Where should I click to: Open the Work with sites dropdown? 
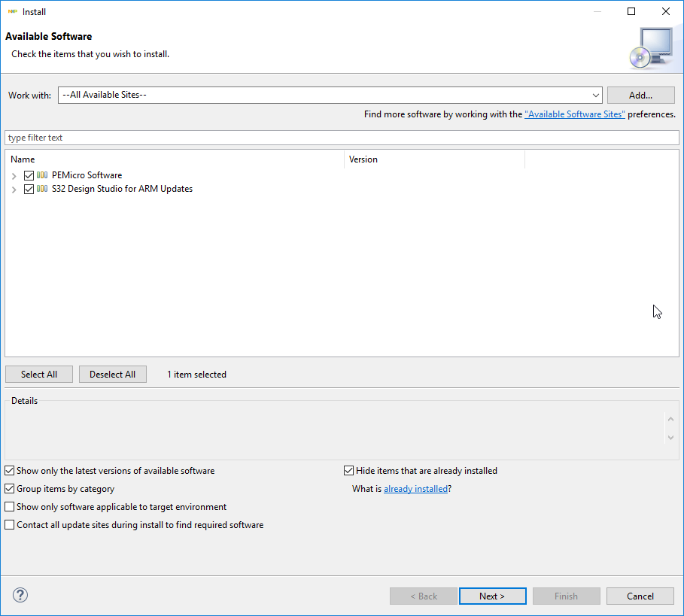595,95
